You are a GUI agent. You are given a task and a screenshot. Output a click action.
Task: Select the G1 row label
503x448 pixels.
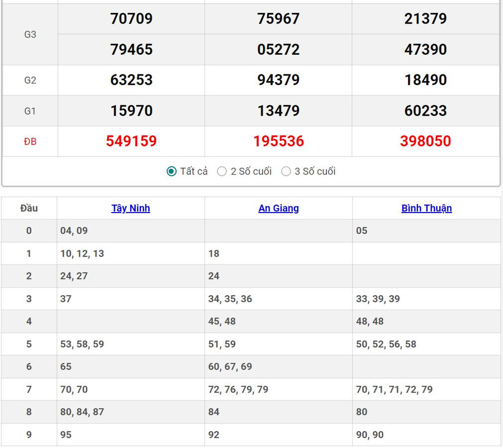click(30, 111)
